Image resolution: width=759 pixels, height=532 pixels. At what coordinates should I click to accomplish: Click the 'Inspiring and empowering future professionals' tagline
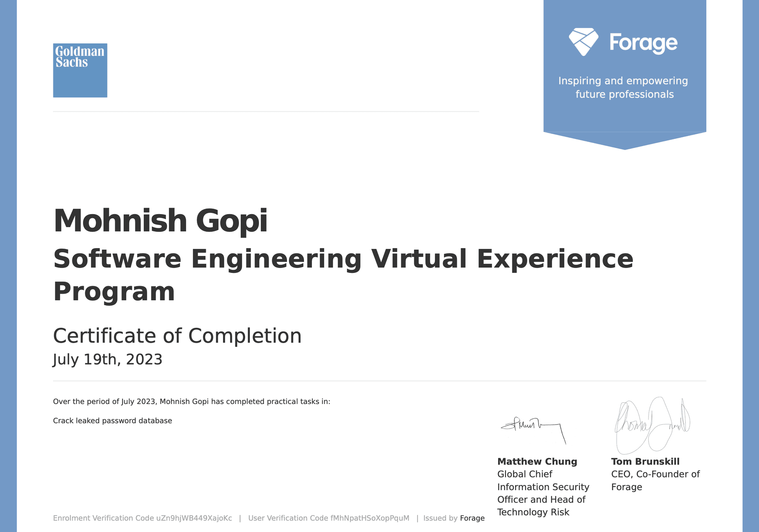click(624, 88)
